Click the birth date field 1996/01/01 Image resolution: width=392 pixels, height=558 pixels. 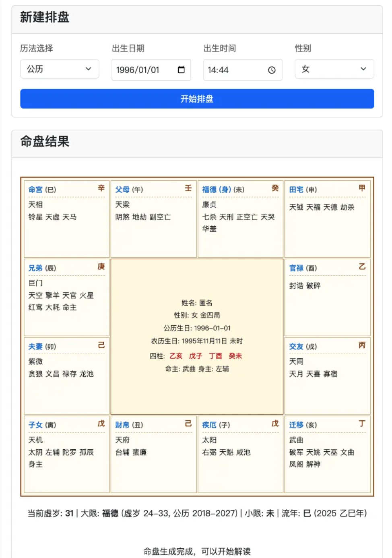point(151,70)
